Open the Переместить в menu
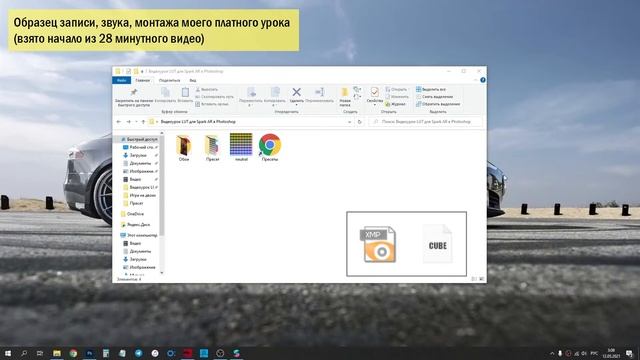The width and height of the screenshot is (640, 360). (251, 97)
